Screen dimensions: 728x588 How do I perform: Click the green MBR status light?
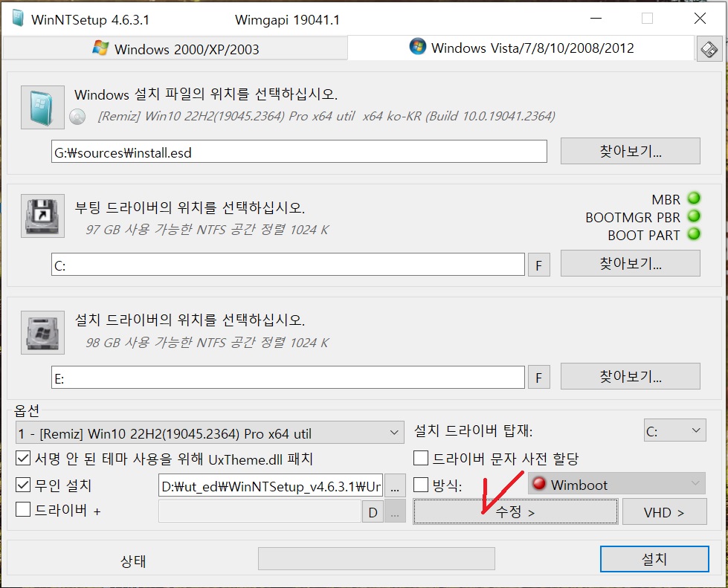coord(694,198)
